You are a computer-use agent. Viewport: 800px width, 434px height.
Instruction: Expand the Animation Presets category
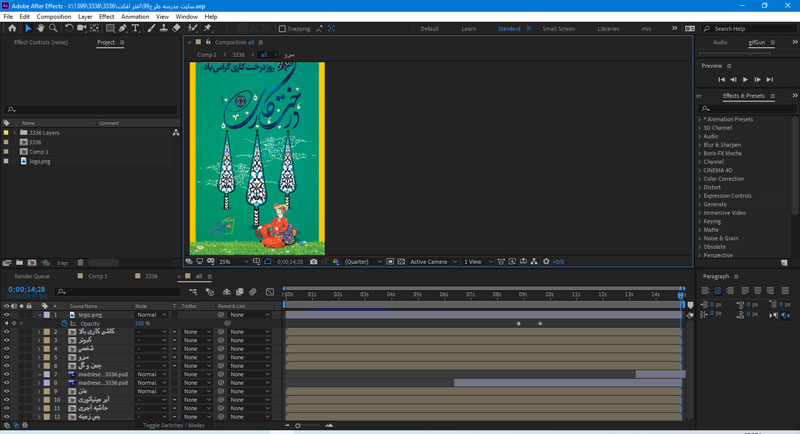pos(699,119)
